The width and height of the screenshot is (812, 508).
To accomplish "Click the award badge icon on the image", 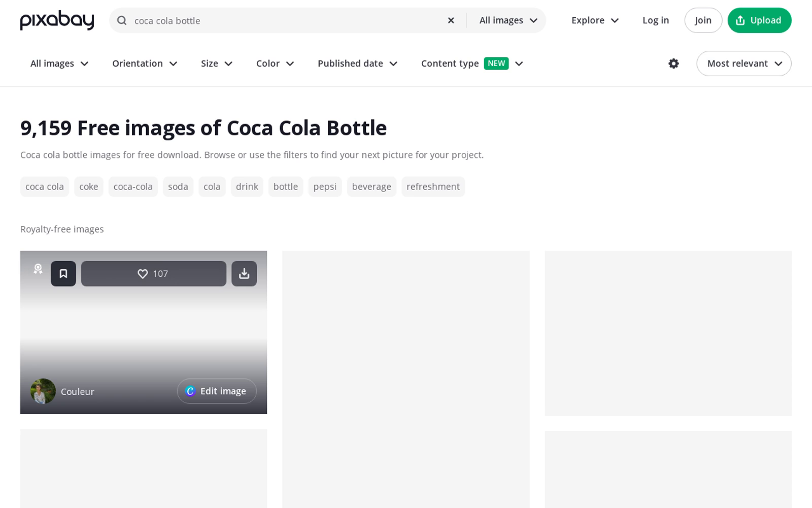I will [38, 269].
